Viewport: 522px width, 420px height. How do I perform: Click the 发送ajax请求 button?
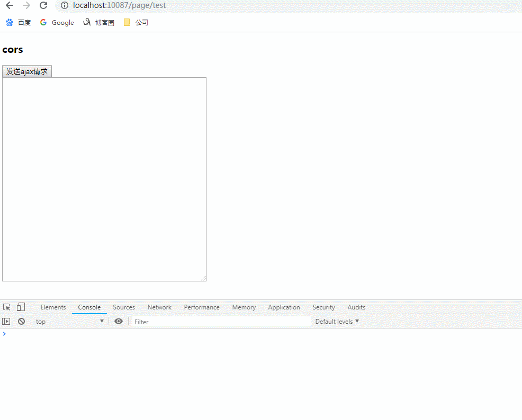27,71
